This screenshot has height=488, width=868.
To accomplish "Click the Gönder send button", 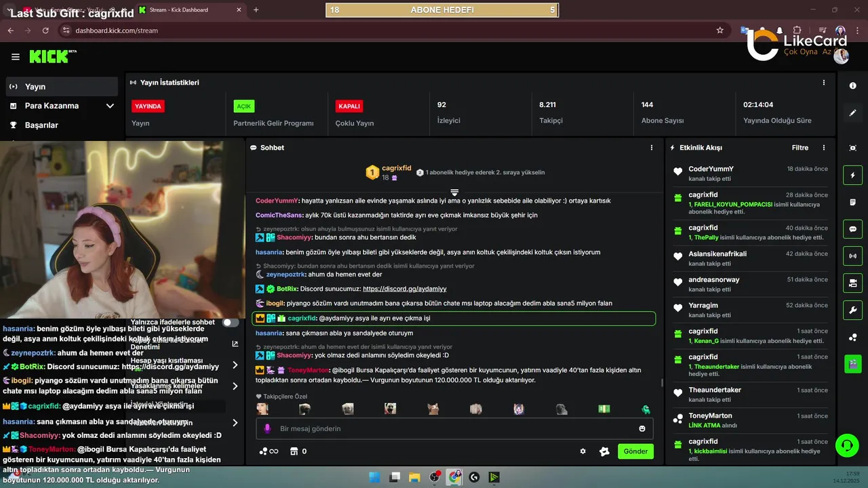I will (635, 451).
